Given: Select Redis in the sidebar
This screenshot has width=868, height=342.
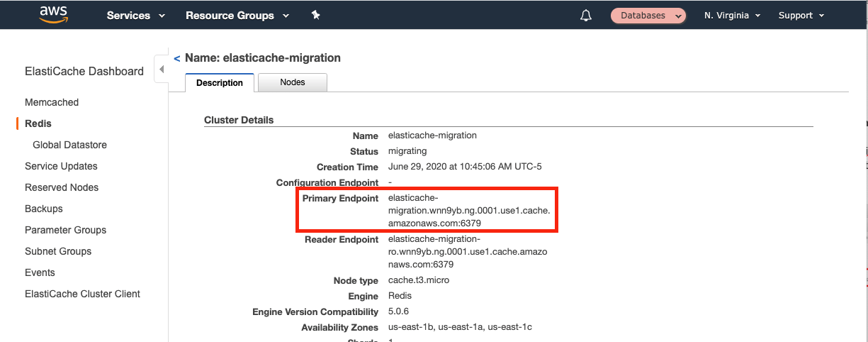Looking at the screenshot, I should [38, 123].
